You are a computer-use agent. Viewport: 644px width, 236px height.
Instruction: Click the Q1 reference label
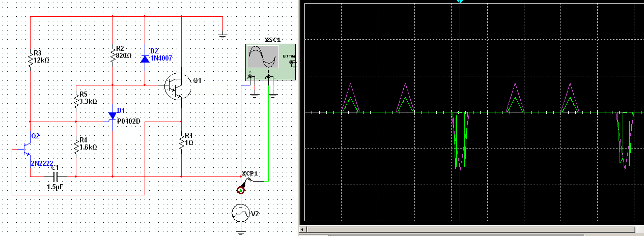coord(197,80)
